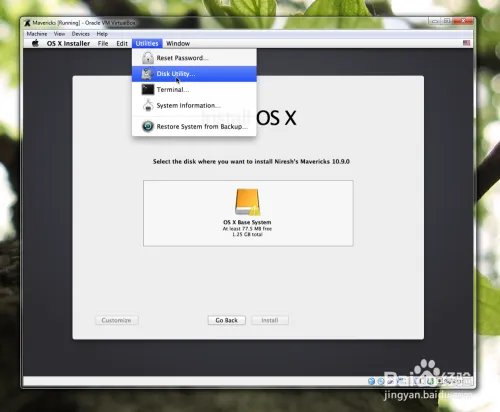
Task: Open the OS X Installer menu
Action: [x=68, y=43]
